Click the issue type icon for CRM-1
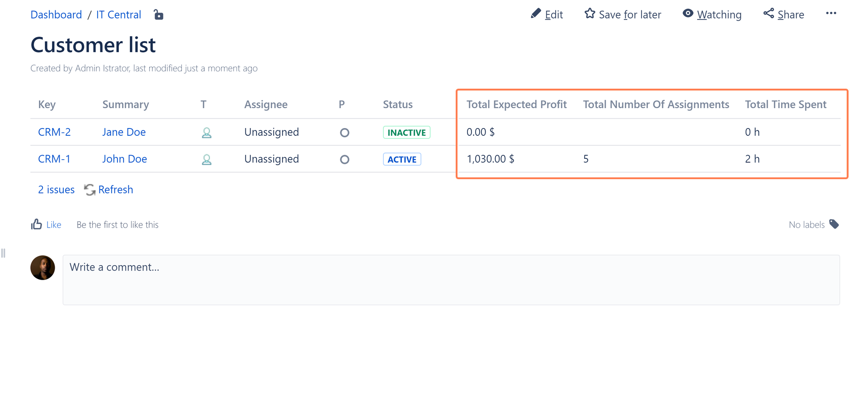The image size is (868, 395). 207,159
